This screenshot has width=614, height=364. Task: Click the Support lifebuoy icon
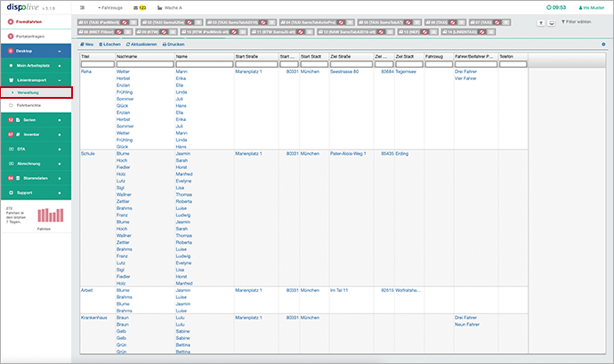click(11, 193)
